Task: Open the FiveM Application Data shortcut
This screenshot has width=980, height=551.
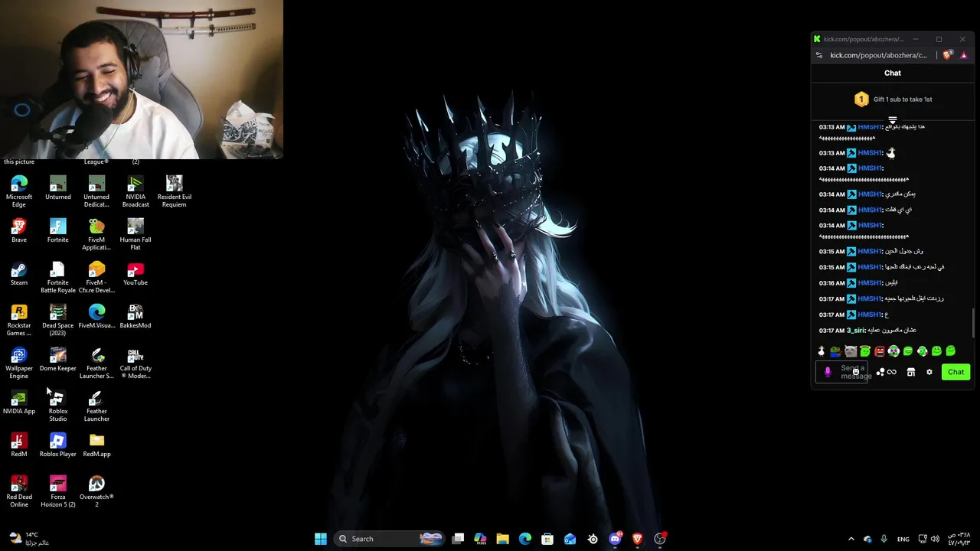Action: [x=96, y=234]
